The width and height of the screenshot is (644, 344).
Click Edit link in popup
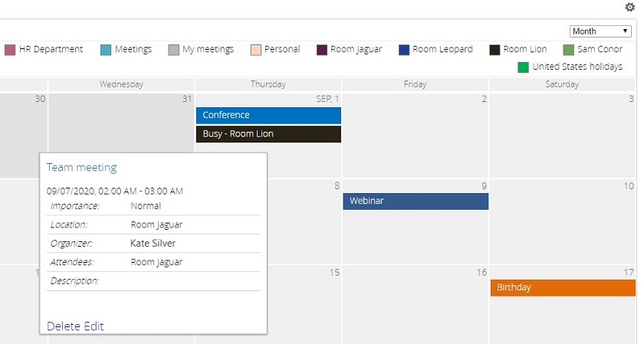(94, 326)
